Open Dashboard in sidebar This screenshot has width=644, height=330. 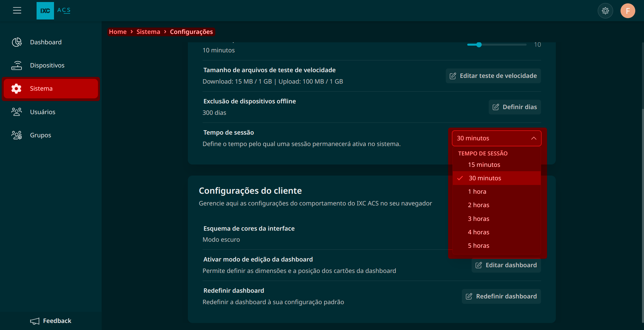click(x=51, y=42)
